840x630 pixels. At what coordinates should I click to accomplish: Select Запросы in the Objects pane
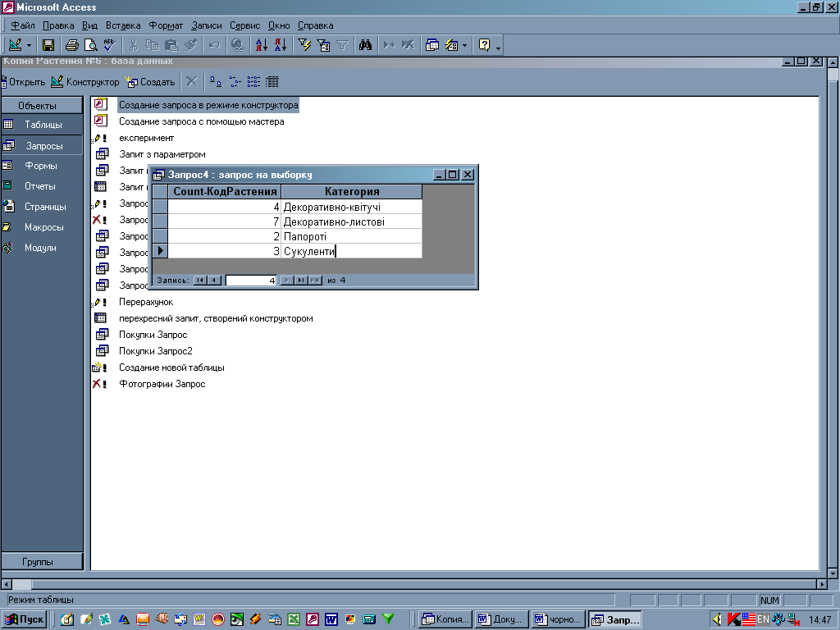pyautogui.click(x=42, y=146)
